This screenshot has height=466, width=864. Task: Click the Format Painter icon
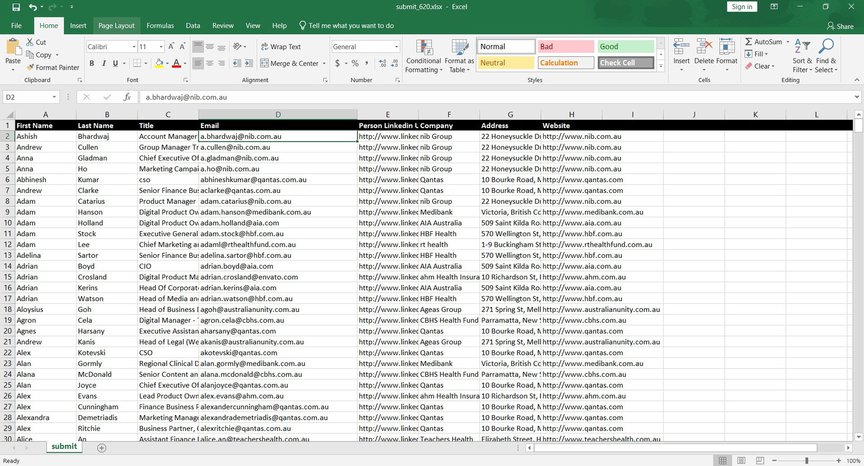coord(28,68)
